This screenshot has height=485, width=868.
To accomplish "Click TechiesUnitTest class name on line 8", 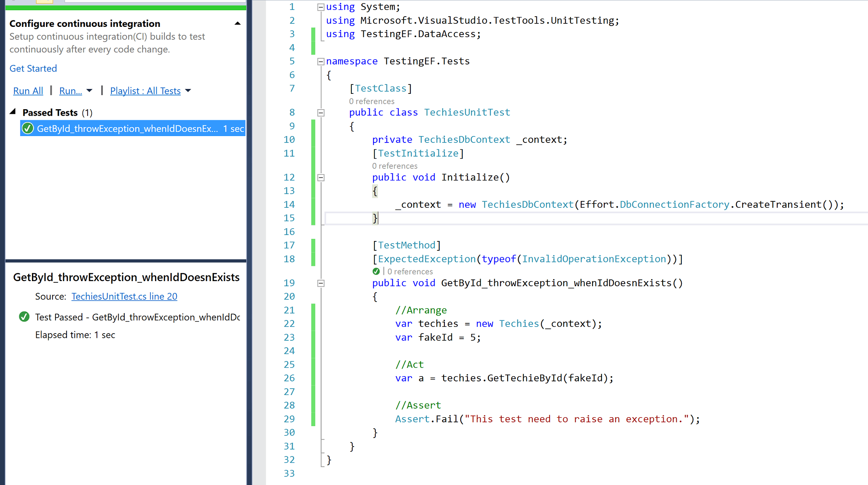I will click(467, 112).
